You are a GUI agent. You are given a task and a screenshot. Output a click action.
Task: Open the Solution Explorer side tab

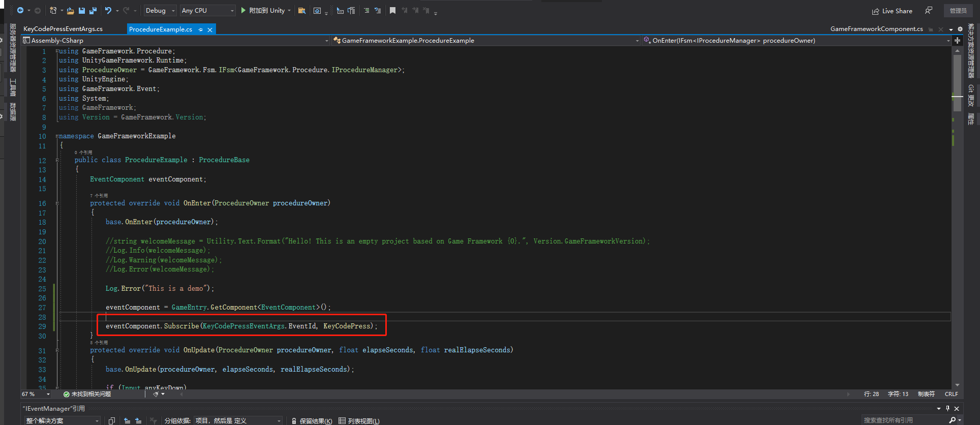pos(971,51)
